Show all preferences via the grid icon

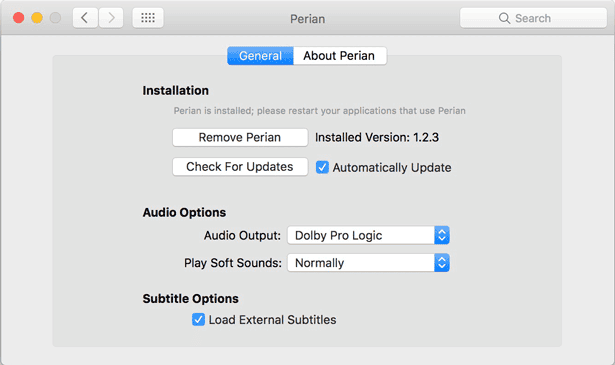tap(148, 18)
